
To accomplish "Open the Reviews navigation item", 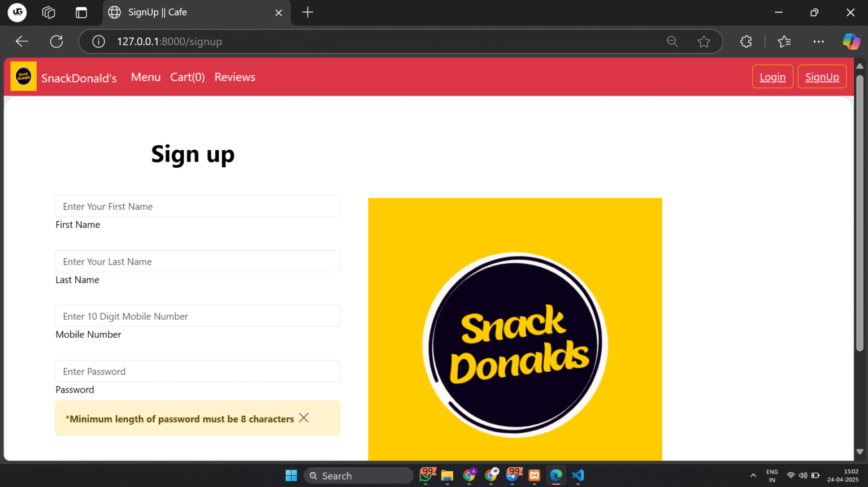I will point(235,77).
